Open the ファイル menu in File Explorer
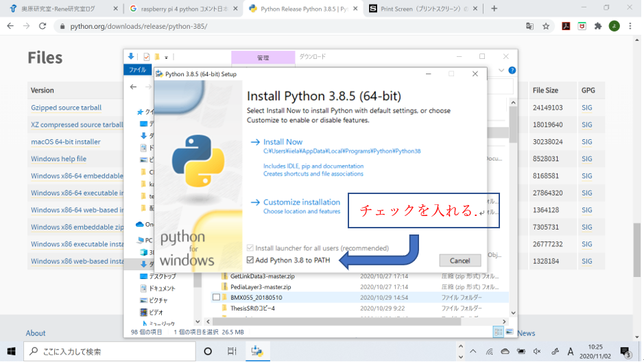Screen dimensions: 644x362 137,70
